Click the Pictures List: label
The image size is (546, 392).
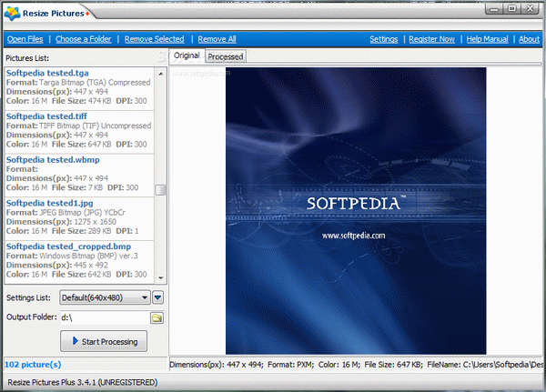click(x=27, y=58)
